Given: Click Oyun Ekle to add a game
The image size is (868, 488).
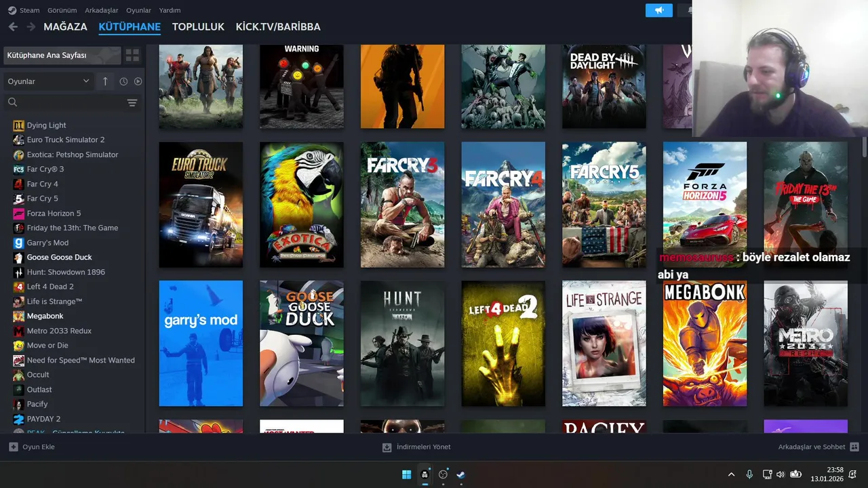Looking at the screenshot, I should 32,447.
